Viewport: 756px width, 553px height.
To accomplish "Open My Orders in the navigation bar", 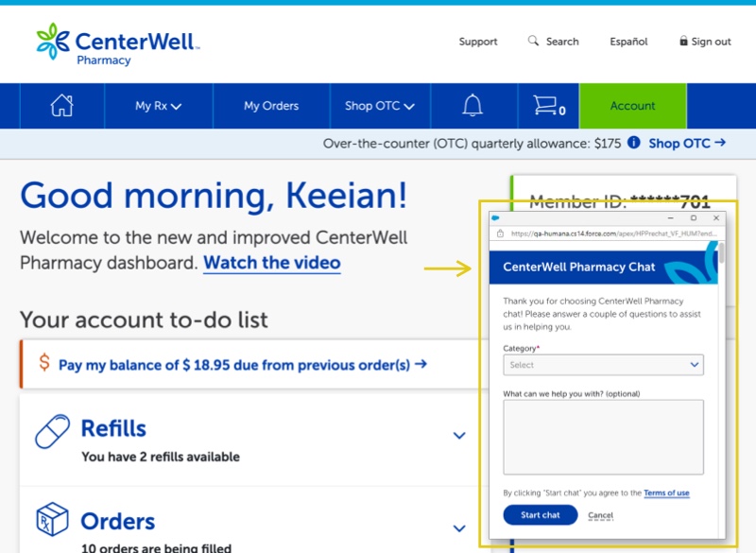I will pyautogui.click(x=271, y=106).
